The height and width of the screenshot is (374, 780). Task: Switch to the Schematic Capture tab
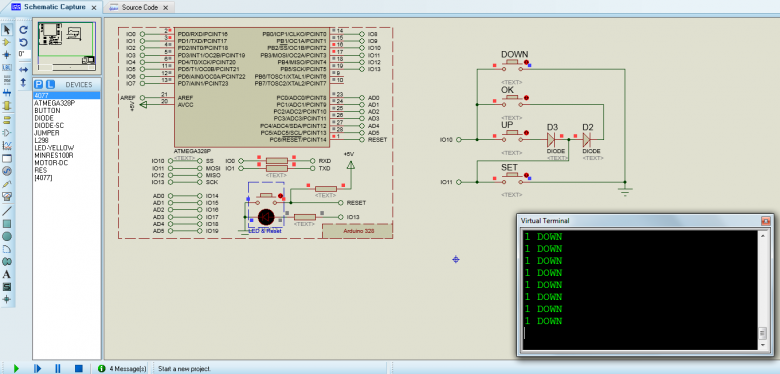point(54,7)
